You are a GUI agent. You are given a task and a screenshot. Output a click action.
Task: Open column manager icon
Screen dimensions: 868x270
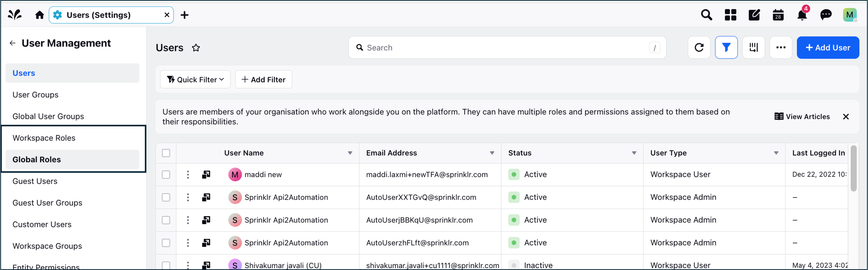click(x=754, y=47)
